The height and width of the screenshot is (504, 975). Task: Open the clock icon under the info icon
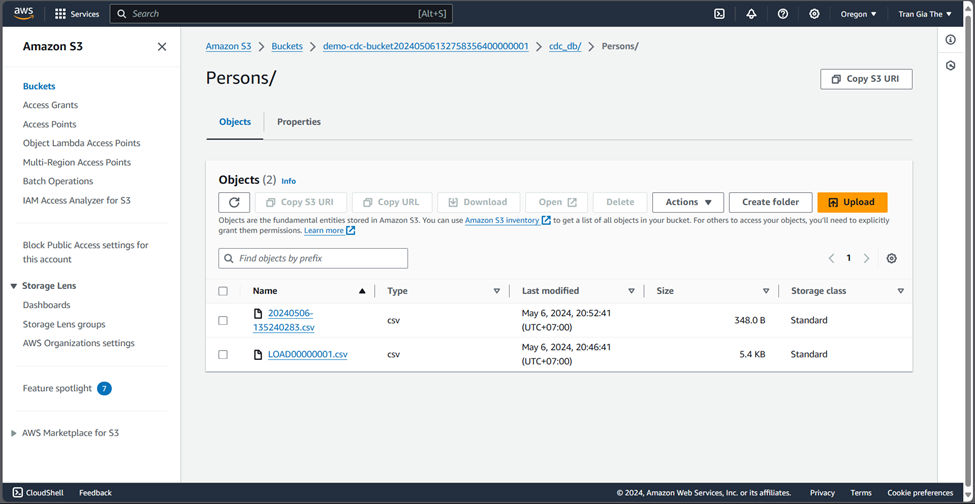[x=950, y=66]
